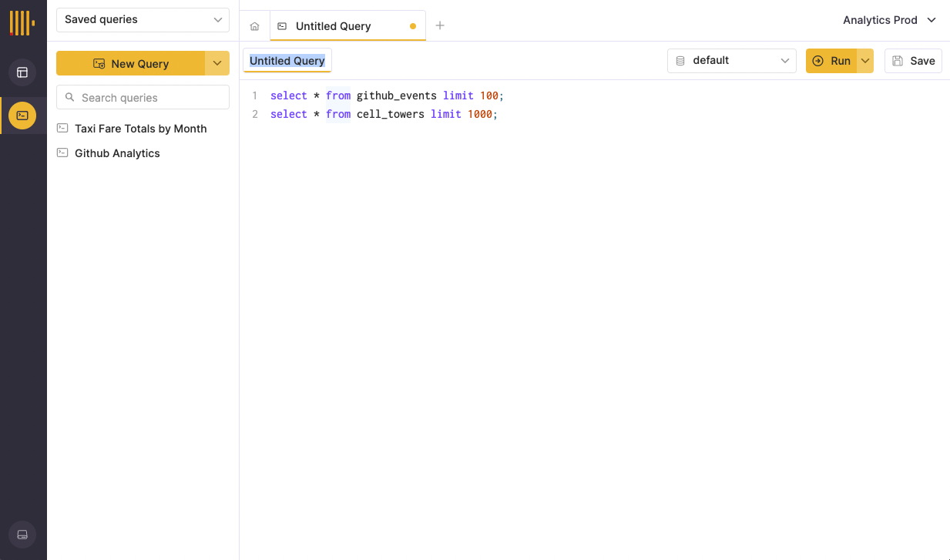The width and height of the screenshot is (950, 560).
Task: Open the Analytics Prod service menu
Action: 889,20
